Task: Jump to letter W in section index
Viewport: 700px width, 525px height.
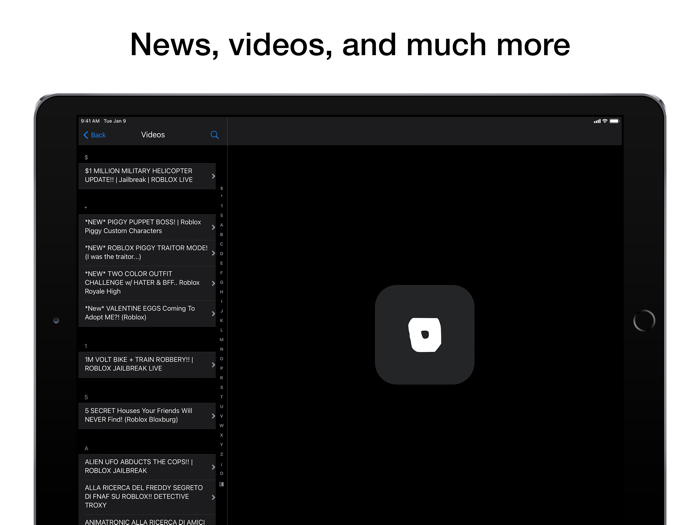Action: coord(221,425)
